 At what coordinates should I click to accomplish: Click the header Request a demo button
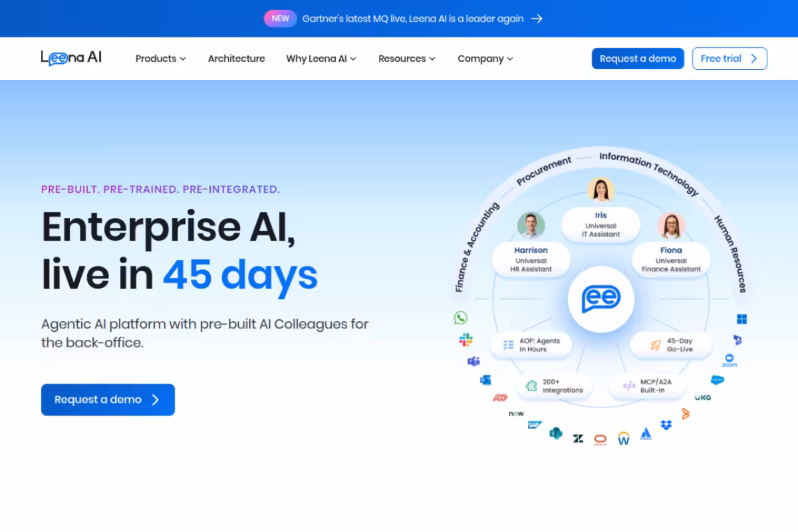click(638, 59)
